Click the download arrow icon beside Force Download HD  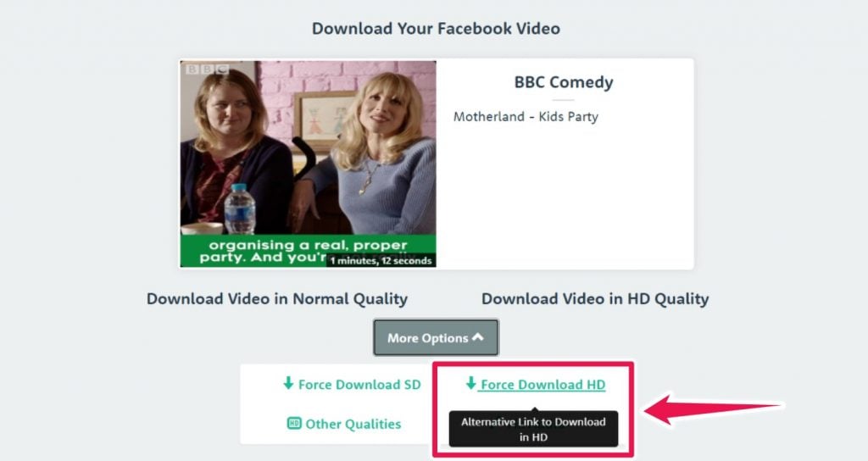pos(470,383)
